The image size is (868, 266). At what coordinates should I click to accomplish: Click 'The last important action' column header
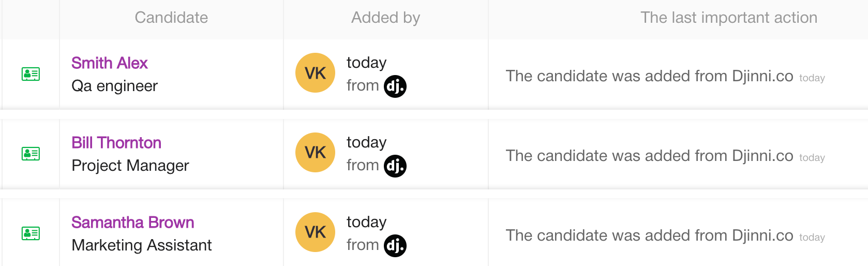click(728, 18)
